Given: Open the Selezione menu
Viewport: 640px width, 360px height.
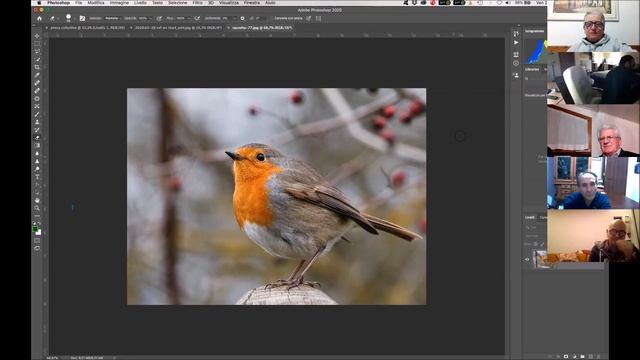Looking at the screenshot, I should 178,2.
